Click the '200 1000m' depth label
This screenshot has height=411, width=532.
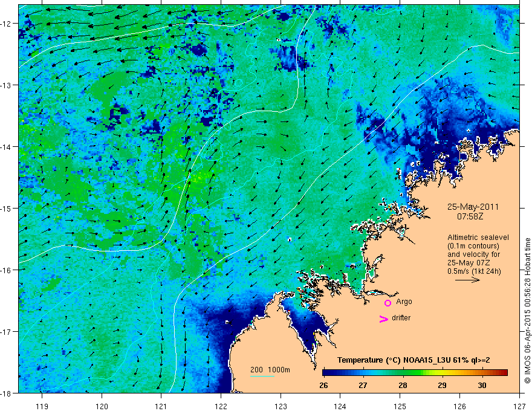click(x=270, y=370)
